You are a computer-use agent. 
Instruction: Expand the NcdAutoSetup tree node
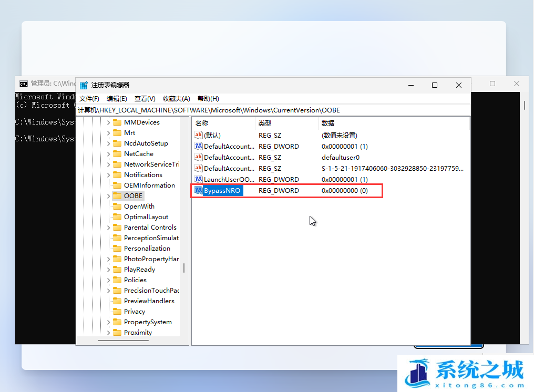point(109,143)
